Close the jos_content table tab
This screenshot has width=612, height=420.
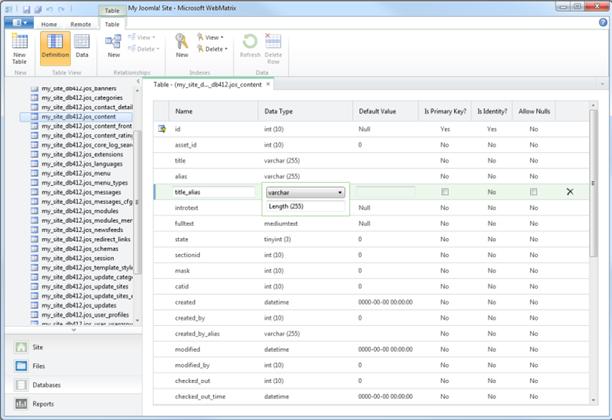tap(268, 84)
